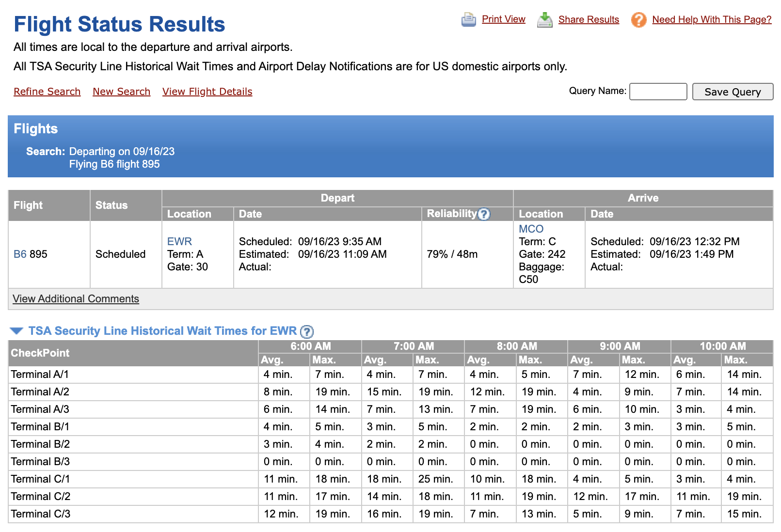Click Terminal A/1 9:00 AM max 12 min.
Image resolution: width=781 pixels, height=532 pixels.
642,374
